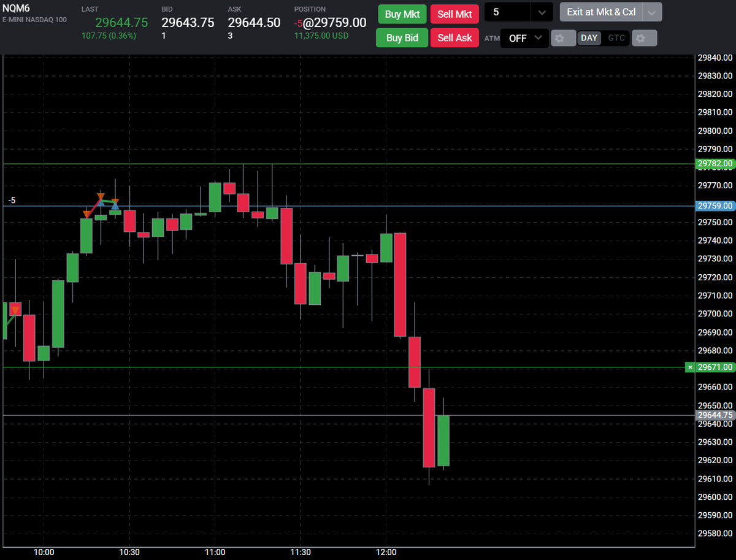Select DAY time-in-force

589,38
